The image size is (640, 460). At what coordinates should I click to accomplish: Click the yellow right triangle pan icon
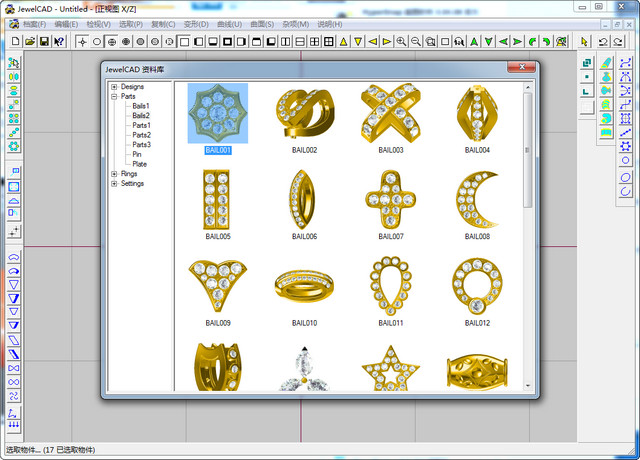387,41
